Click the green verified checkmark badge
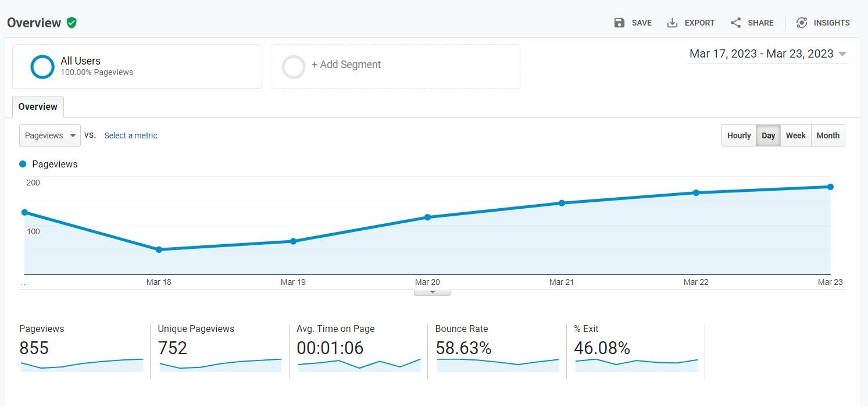868x407 pixels. click(x=72, y=23)
